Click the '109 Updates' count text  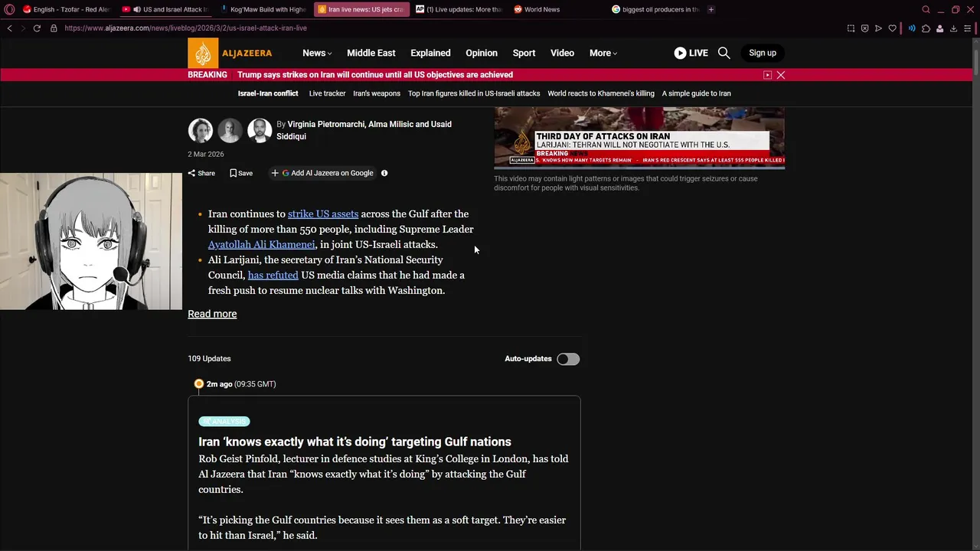pos(209,359)
